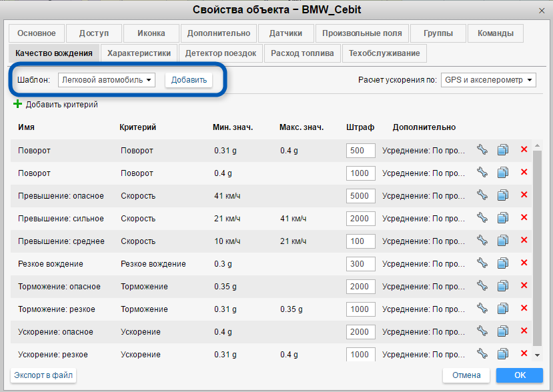The image size is (553, 392).
Task: Delete the Резкое вождение criterion
Action: 524,263
